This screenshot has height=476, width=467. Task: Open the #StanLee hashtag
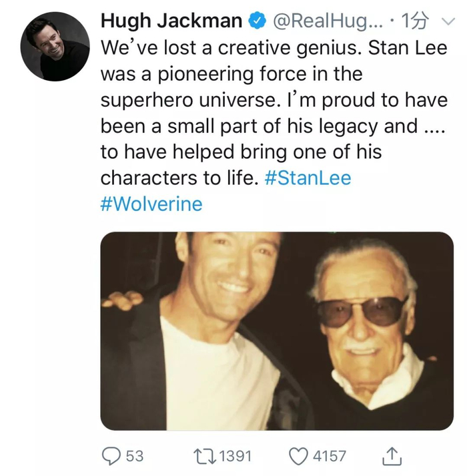307,178
